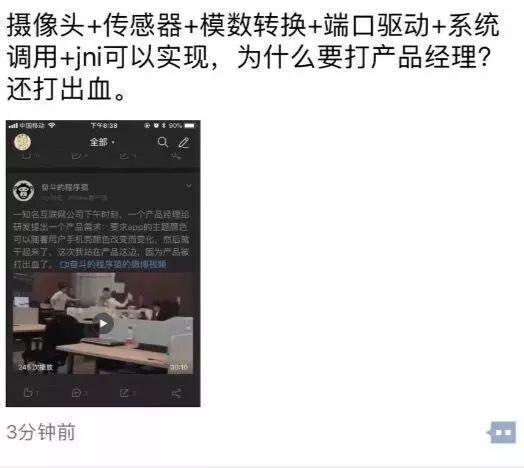The image size is (524, 468).
Task: Click the moment text starting 摄像头+传感器
Action: coord(253,57)
